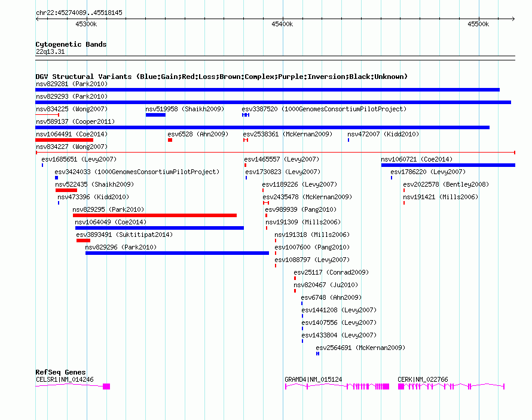Image resolution: width=532 pixels, height=420 pixels.
Task: Click the 45500k ruler position label
Action: tap(478, 24)
